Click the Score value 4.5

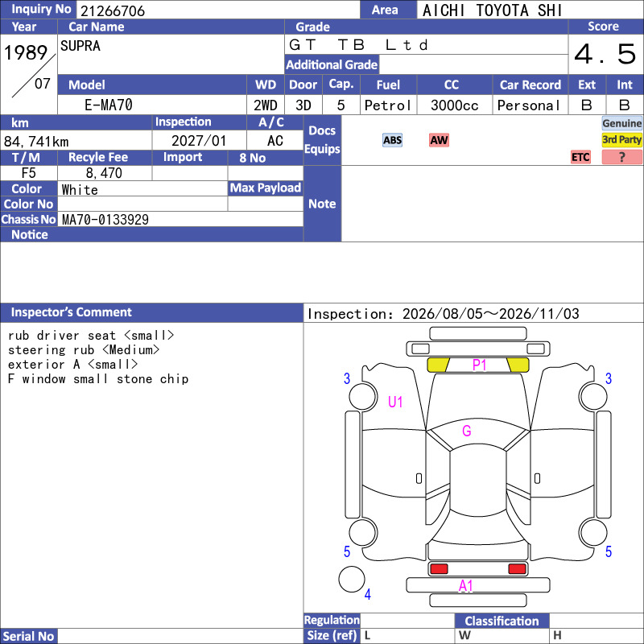pyautogui.click(x=605, y=54)
